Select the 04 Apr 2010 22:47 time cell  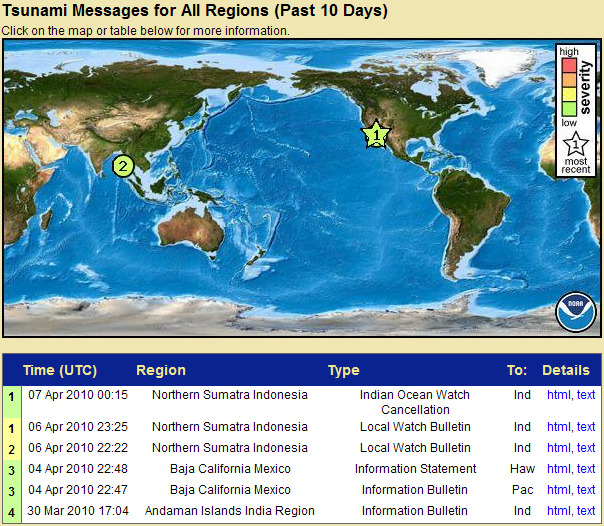pyautogui.click(x=78, y=490)
